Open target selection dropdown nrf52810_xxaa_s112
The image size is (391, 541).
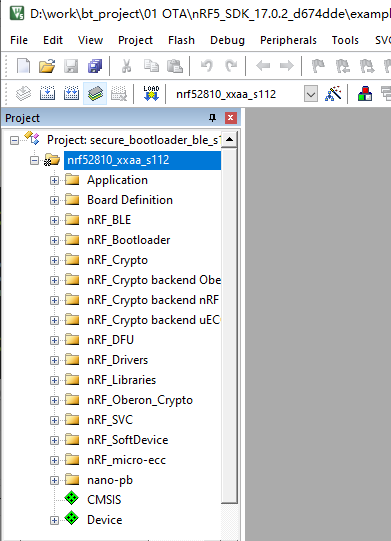pos(311,94)
